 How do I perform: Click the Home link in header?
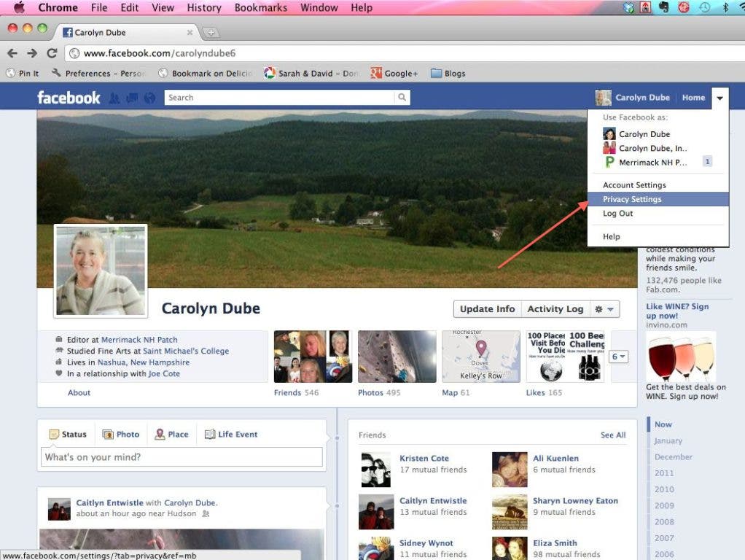click(694, 98)
